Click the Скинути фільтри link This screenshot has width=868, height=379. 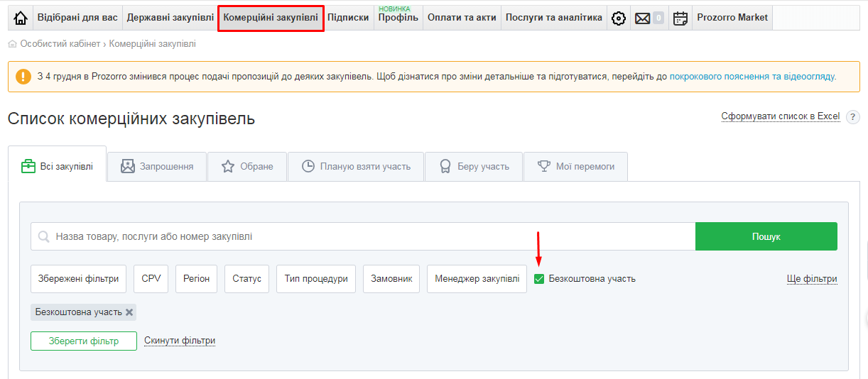click(x=180, y=341)
